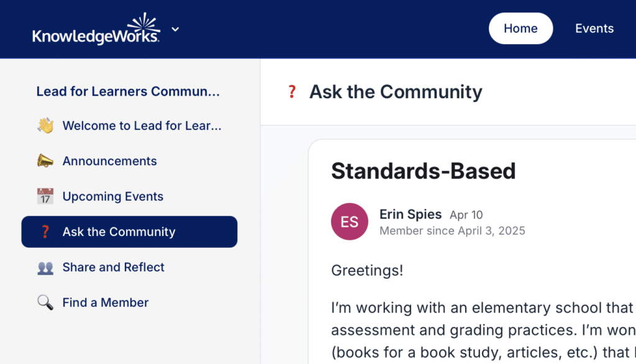
Task: Open Erin Spies' ES avatar
Action: click(x=349, y=222)
